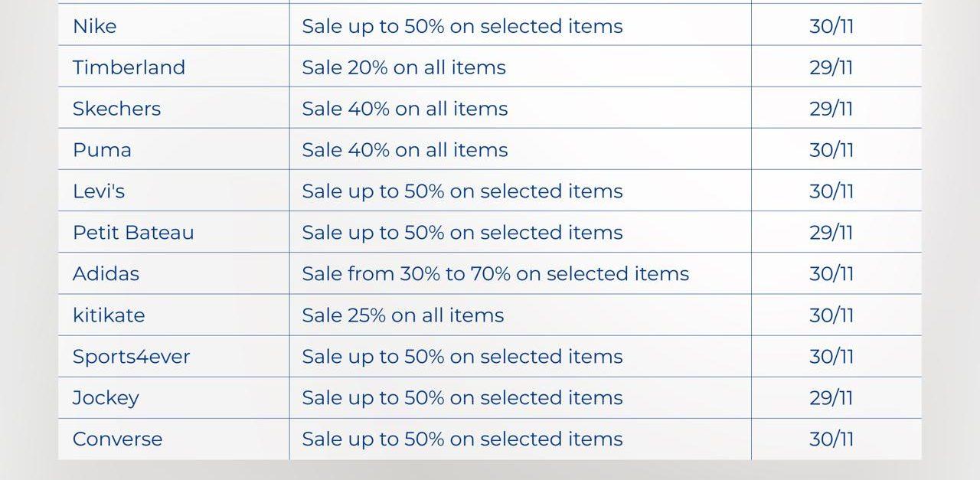Select the 30/11 date in Puma row
Image resolution: width=980 pixels, height=480 pixels.
[831, 150]
